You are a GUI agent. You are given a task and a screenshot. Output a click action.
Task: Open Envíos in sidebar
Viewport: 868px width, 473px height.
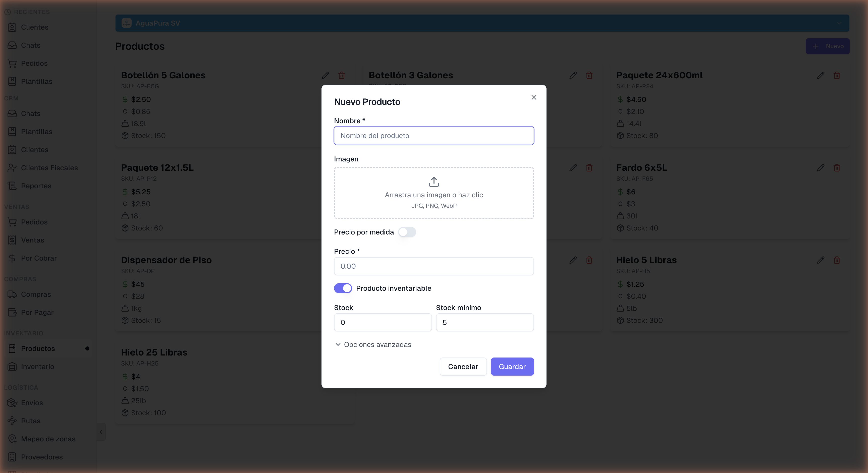(32, 403)
